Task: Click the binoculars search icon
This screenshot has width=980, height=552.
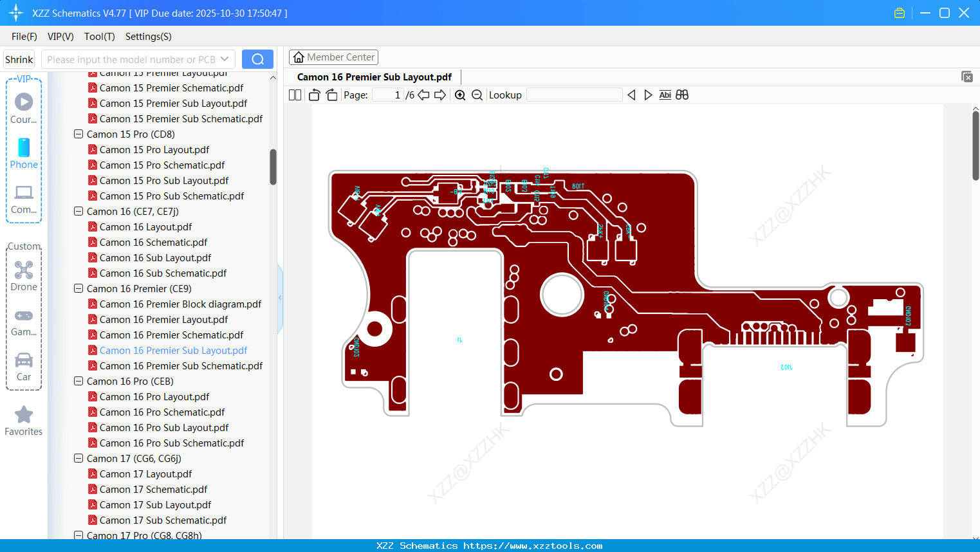Action: tap(682, 95)
